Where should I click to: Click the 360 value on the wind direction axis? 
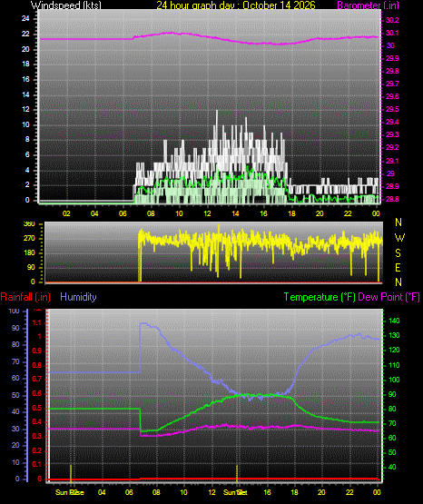(x=29, y=224)
